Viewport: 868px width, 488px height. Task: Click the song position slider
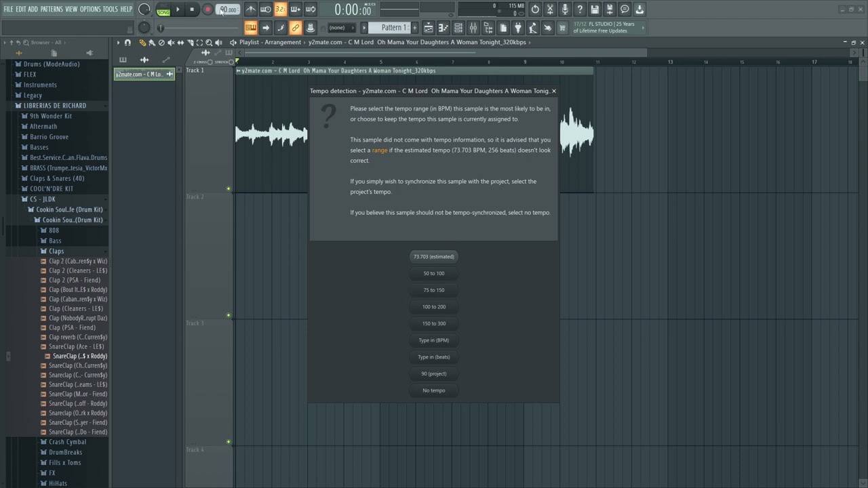199,28
